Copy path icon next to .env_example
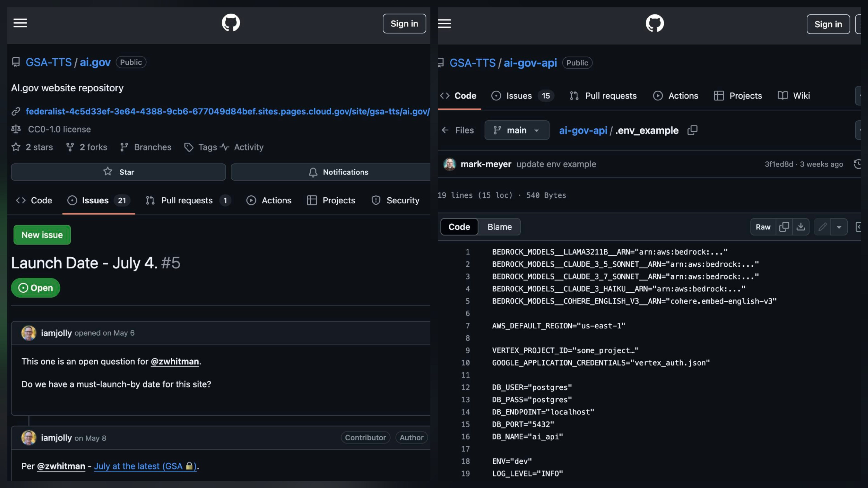The height and width of the screenshot is (488, 868). coord(692,130)
